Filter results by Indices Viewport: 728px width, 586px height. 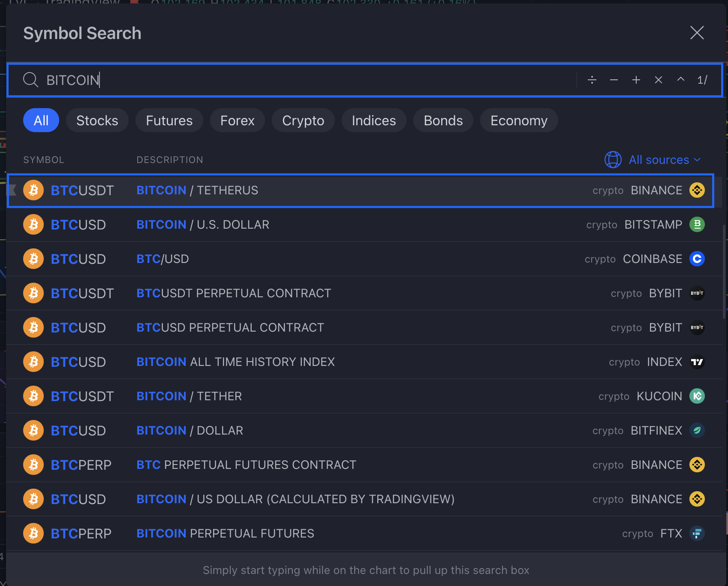click(x=374, y=121)
